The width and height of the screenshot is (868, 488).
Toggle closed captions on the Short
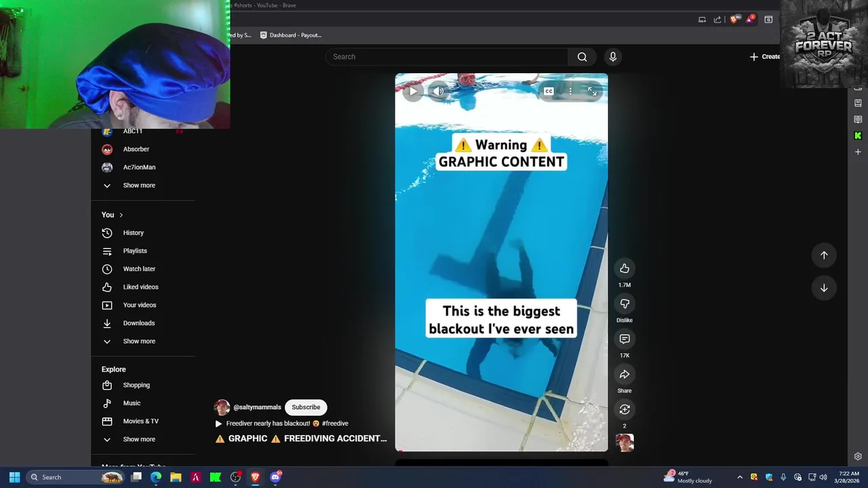click(x=549, y=91)
